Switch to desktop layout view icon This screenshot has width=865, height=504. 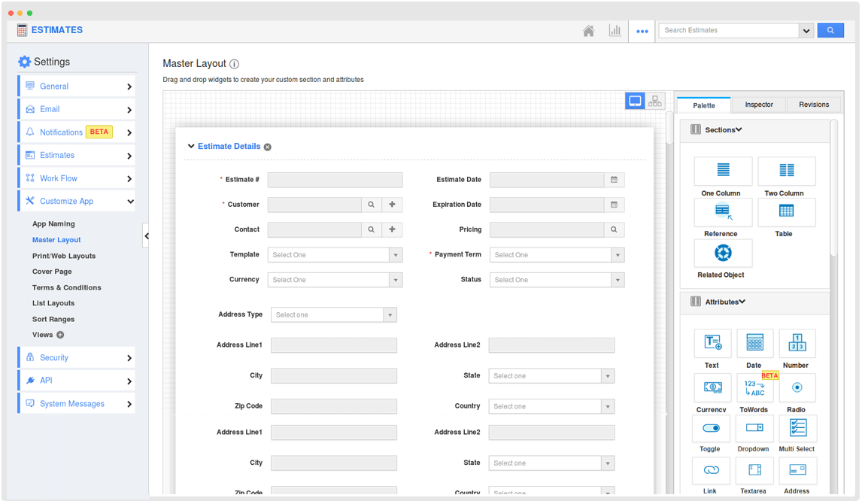point(635,101)
